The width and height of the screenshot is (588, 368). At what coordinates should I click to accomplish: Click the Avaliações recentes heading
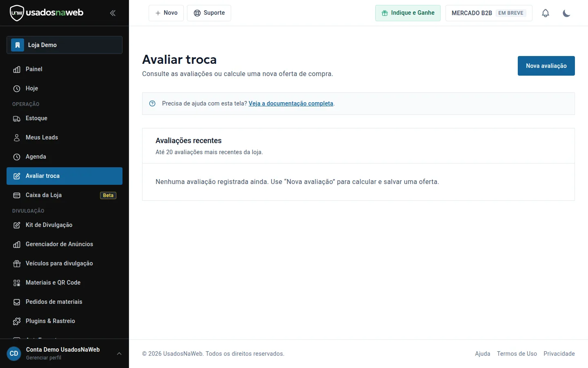tap(189, 141)
